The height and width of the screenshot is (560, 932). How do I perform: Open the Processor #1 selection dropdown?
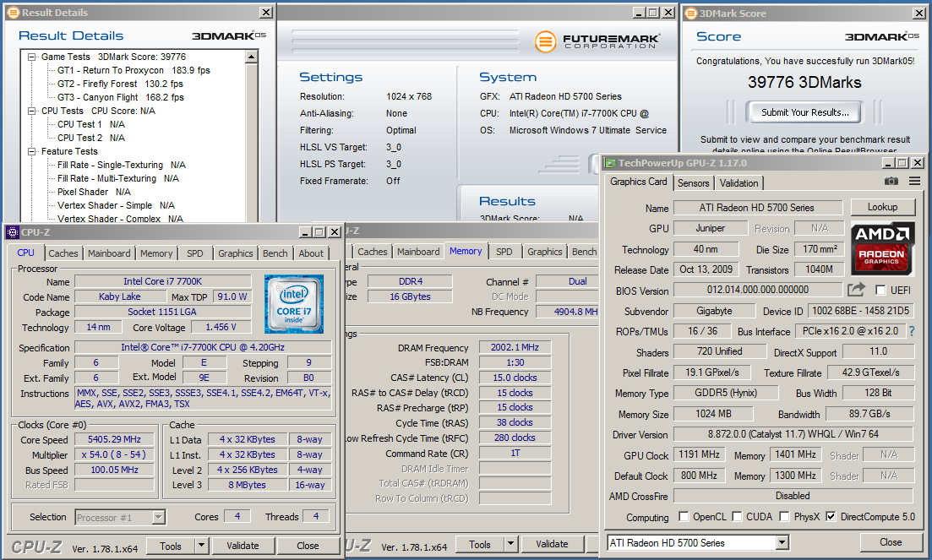click(158, 517)
